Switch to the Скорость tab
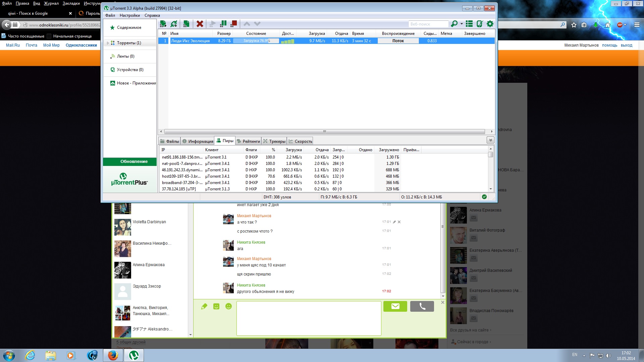This screenshot has width=644, height=362. point(300,141)
